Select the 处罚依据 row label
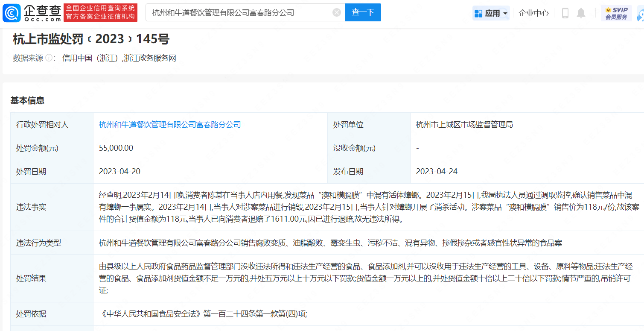Viewport: 644px width, 331px height. (31, 314)
